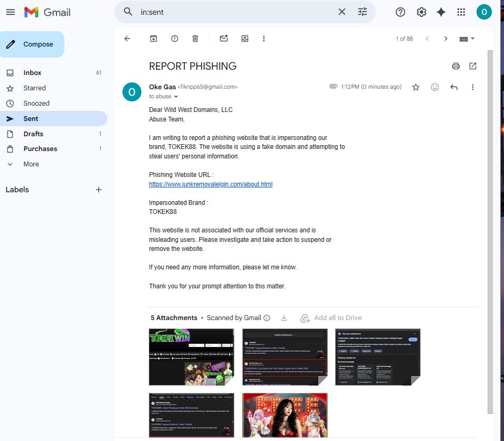Open the Gemini sparkle icon
The height and width of the screenshot is (441, 504).
(441, 12)
